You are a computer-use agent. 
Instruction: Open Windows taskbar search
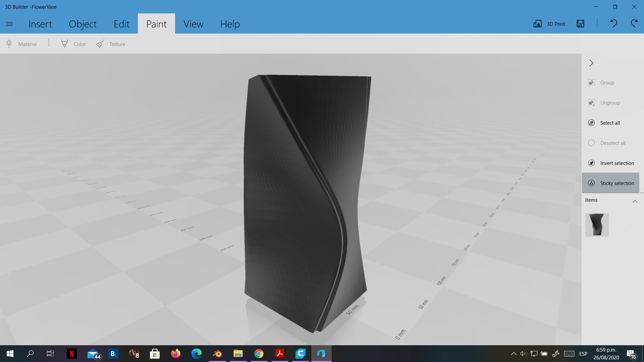pos(30,354)
